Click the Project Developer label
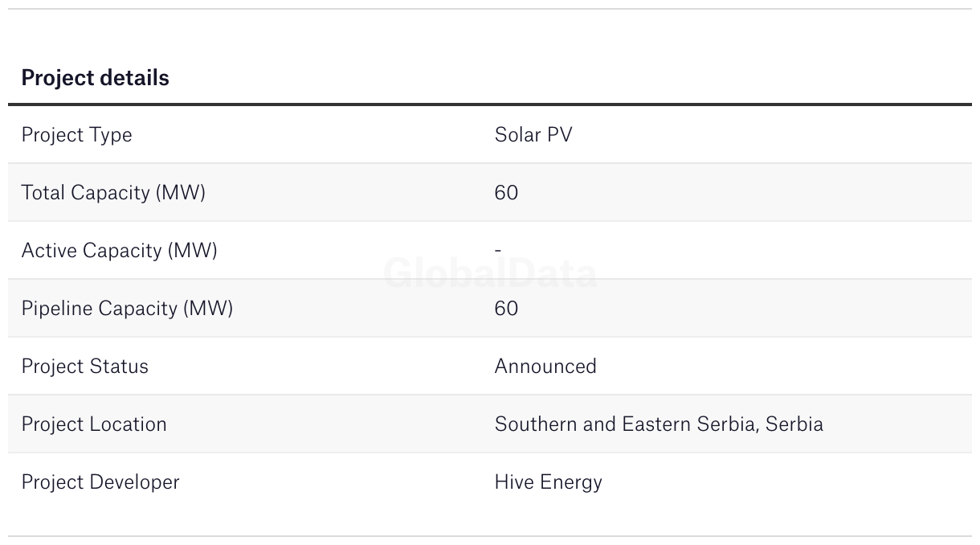 [x=100, y=482]
